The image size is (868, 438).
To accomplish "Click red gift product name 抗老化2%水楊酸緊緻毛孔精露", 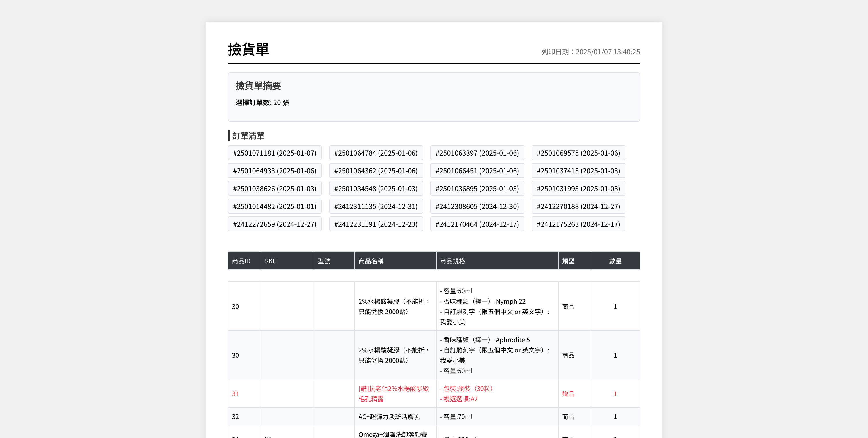I will (394, 394).
